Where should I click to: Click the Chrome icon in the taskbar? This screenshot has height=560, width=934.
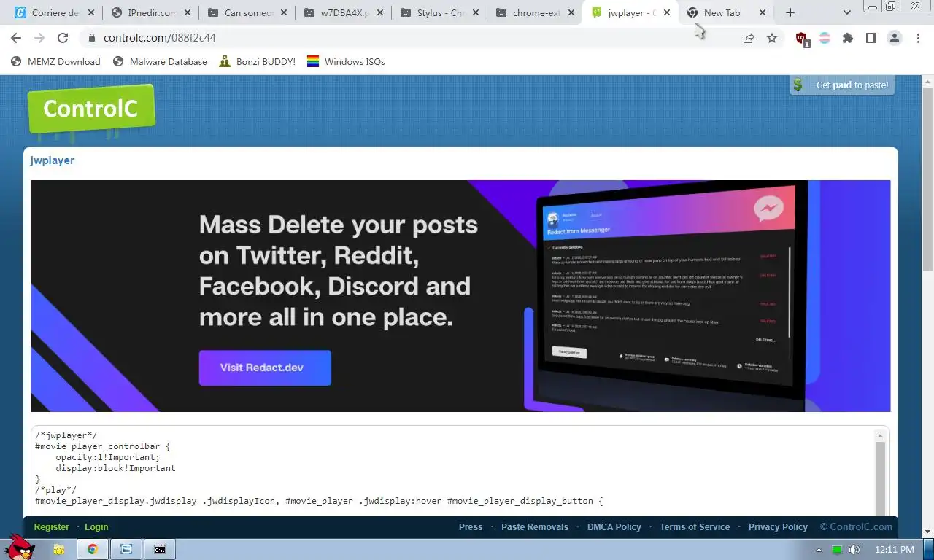point(93,549)
